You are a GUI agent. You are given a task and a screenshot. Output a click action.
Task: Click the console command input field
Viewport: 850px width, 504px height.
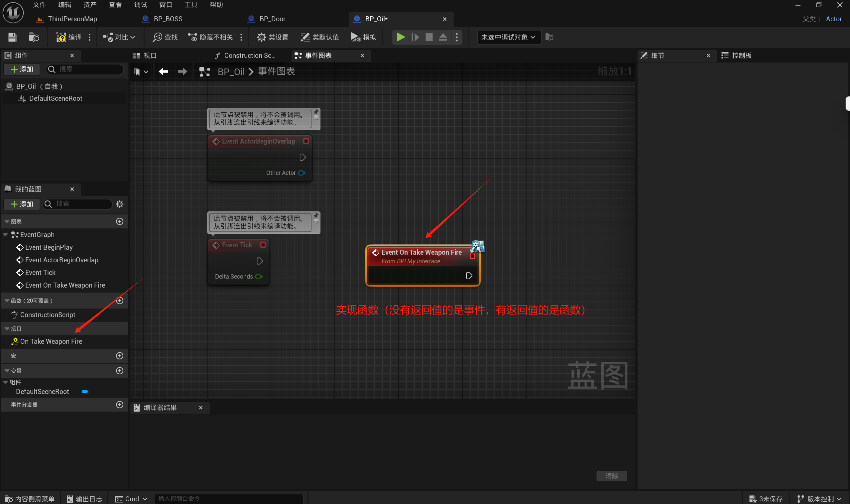tap(228, 498)
